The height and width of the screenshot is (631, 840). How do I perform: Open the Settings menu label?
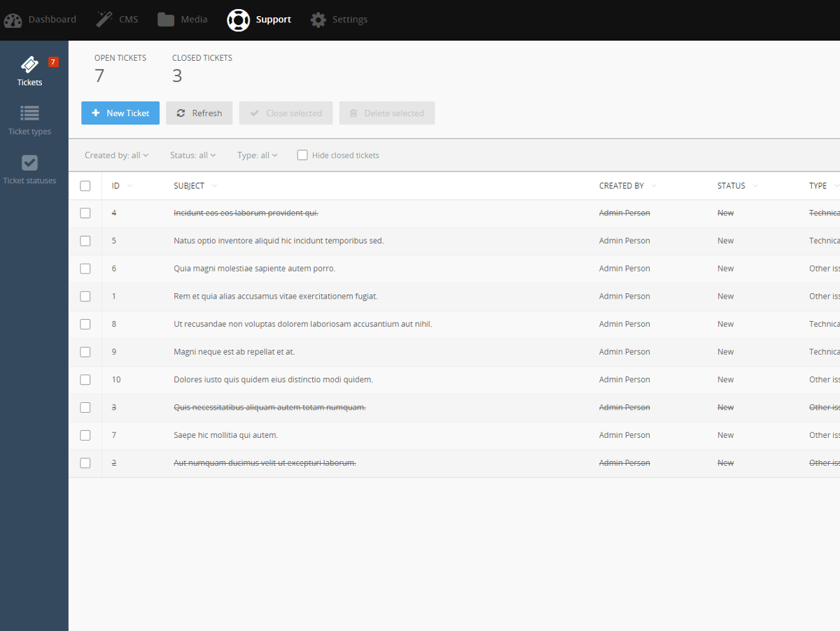coord(350,20)
